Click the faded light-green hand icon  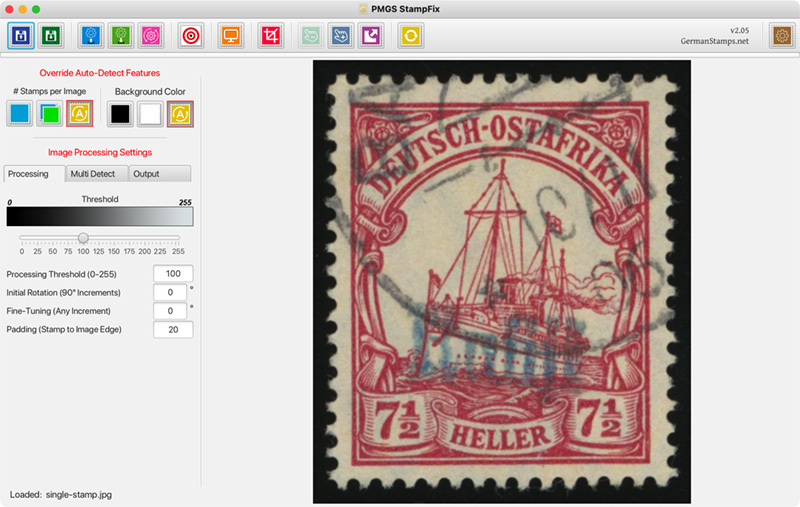point(311,36)
